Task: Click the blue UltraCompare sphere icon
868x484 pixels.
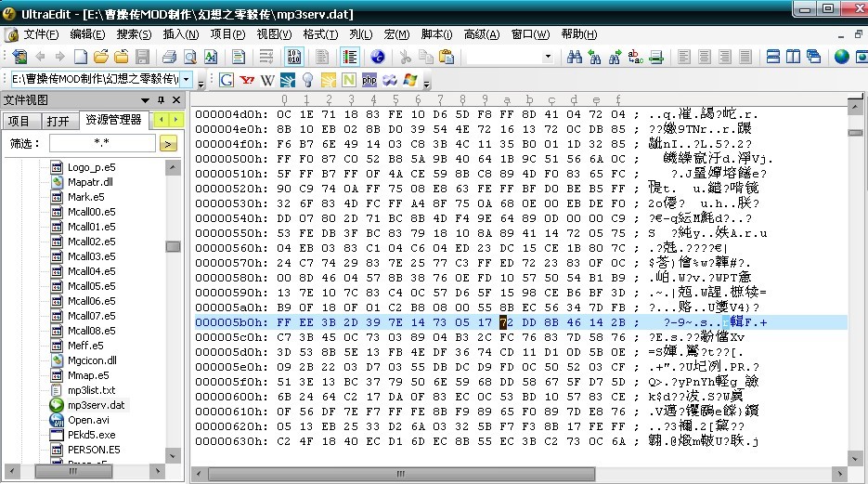Action: [x=378, y=57]
